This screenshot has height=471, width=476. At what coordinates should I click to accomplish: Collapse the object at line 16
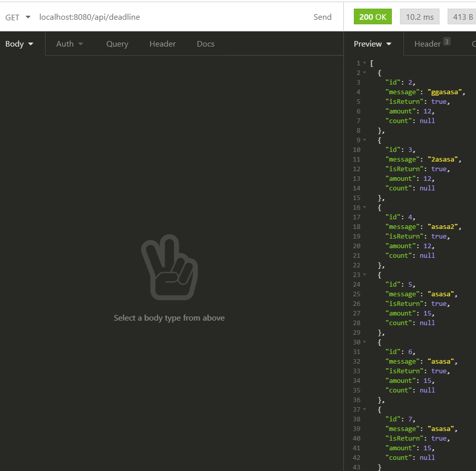(x=364, y=207)
